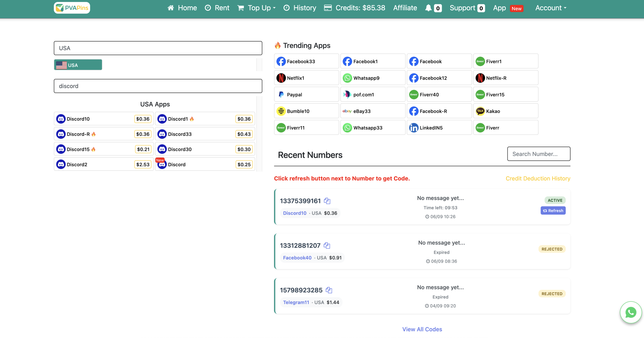Click REJECTED badge on Telegram11 number

coord(552,293)
